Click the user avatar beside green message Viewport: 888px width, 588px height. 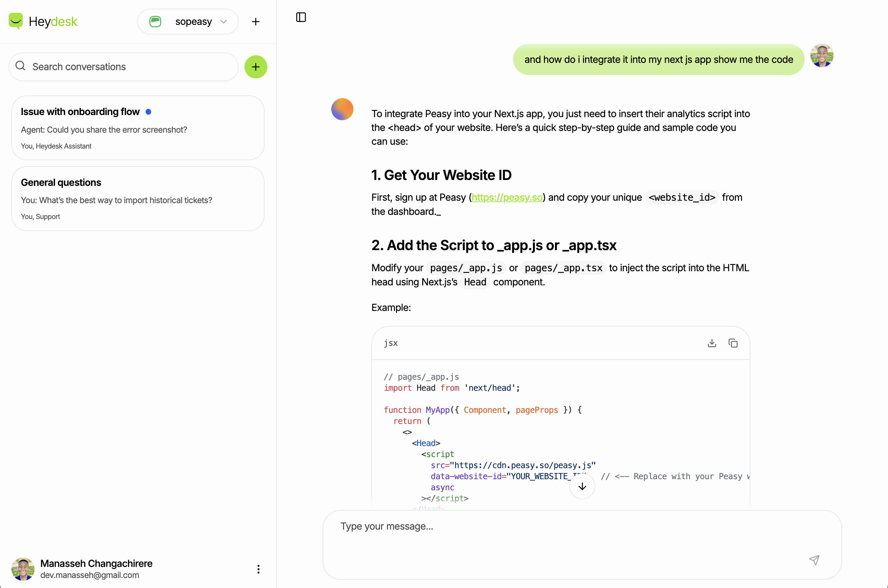[x=821, y=56]
